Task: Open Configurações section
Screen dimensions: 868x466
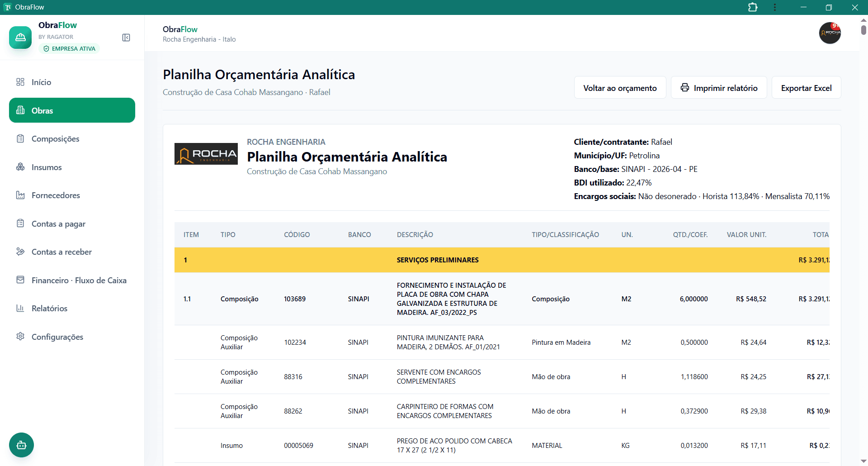Action: point(72,337)
